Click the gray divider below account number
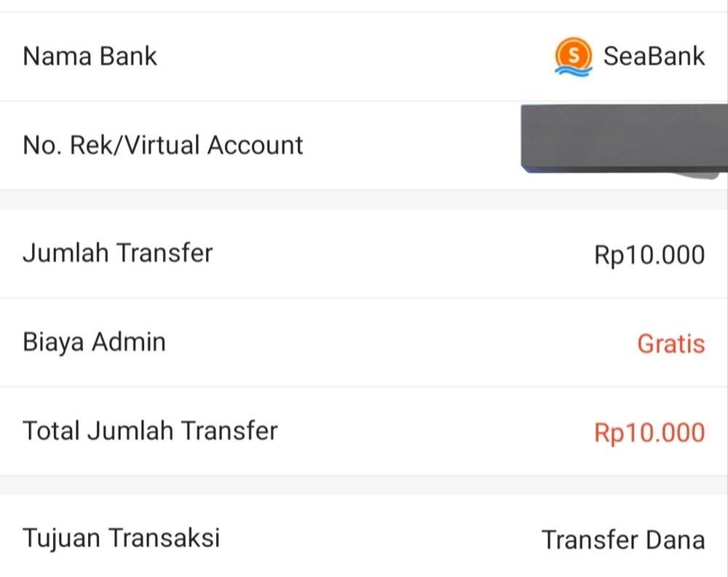Screen dimensions: 728x577 coord(364,200)
